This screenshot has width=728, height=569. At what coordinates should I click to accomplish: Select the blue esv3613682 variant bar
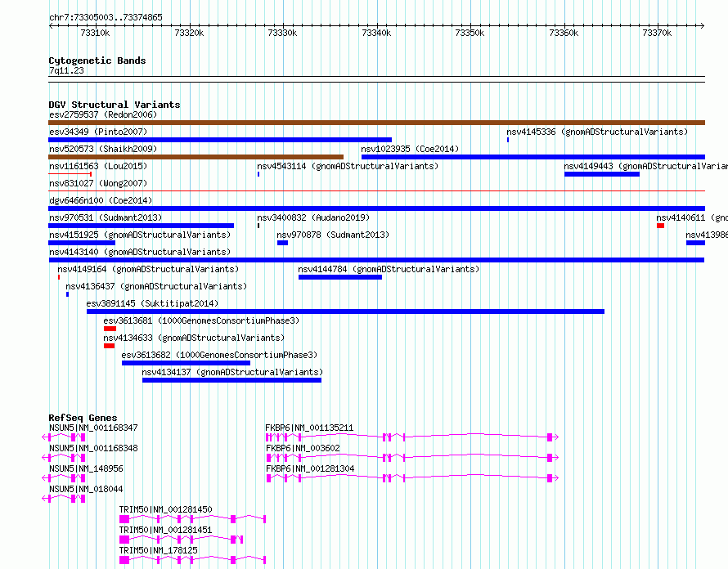click(186, 363)
